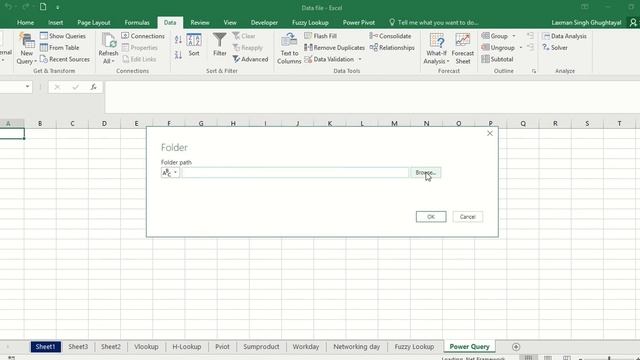640x360 pixels.
Task: Click Remove Duplicates icon
Action: tap(308, 48)
